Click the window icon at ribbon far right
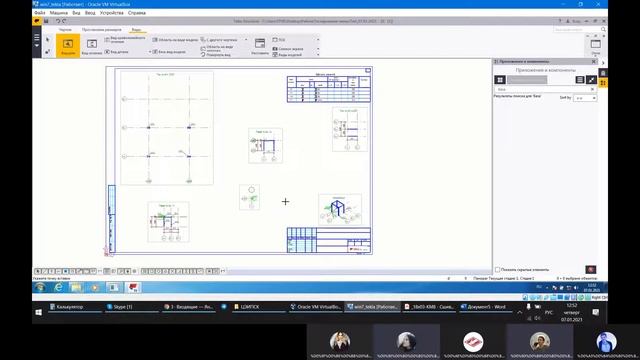This screenshot has width=640, height=360. point(596,44)
